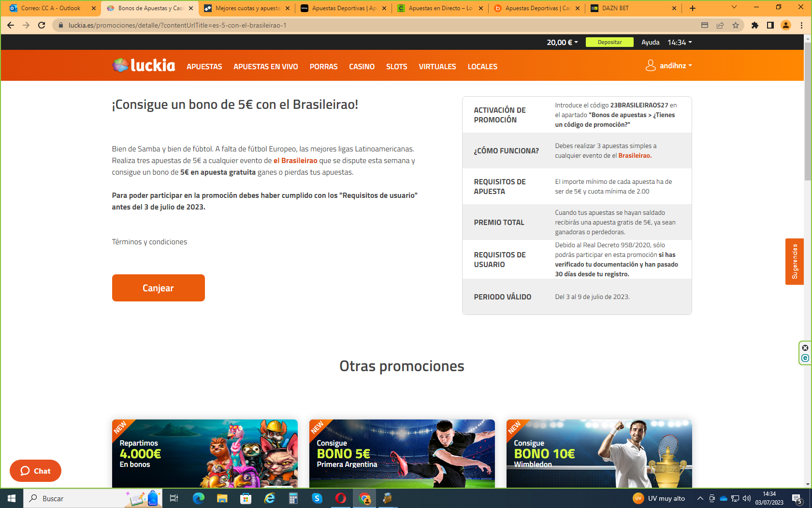Image resolution: width=812 pixels, height=508 pixels.
Task: Expand the 20,00 € balance dropdown
Action: (x=562, y=43)
